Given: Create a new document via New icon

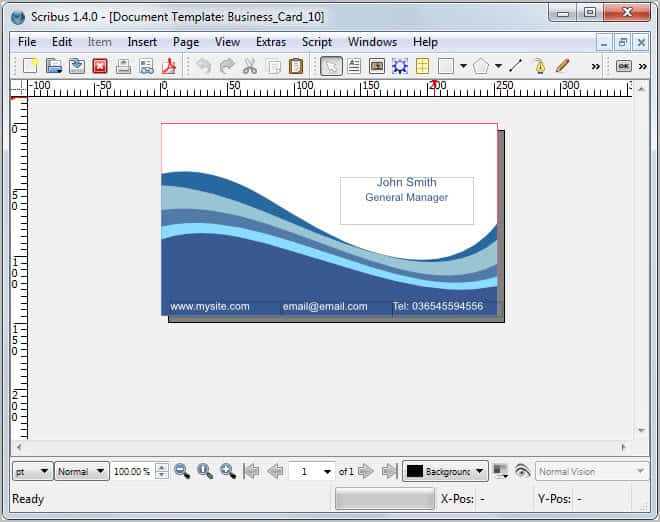Looking at the screenshot, I should point(31,66).
